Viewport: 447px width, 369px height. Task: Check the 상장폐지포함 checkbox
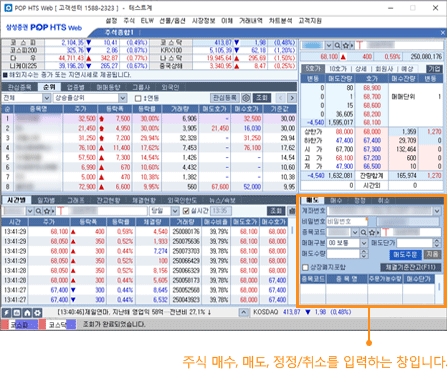pos(305,267)
